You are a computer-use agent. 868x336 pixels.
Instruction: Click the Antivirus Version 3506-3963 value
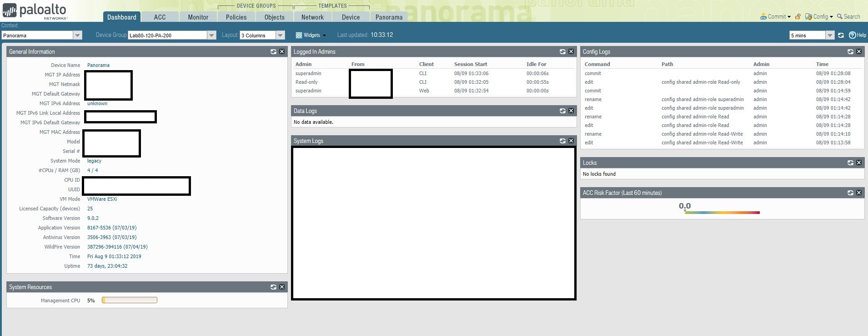[112, 237]
